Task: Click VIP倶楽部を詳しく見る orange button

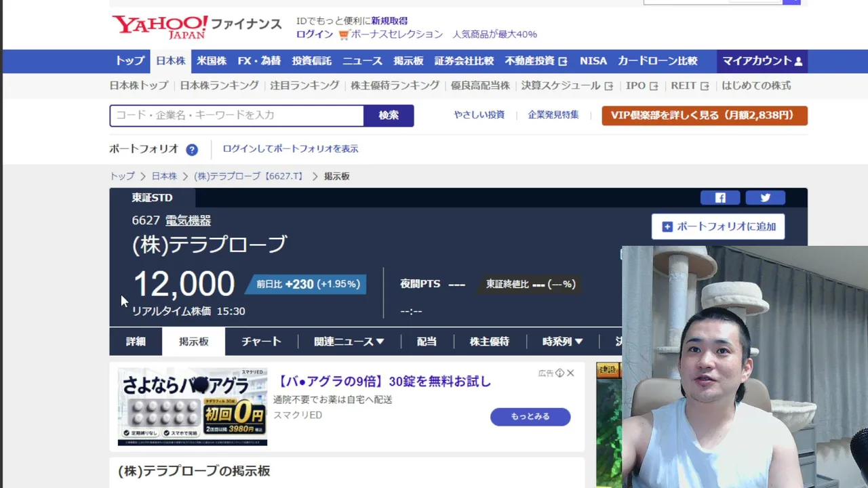Action: 705,115
